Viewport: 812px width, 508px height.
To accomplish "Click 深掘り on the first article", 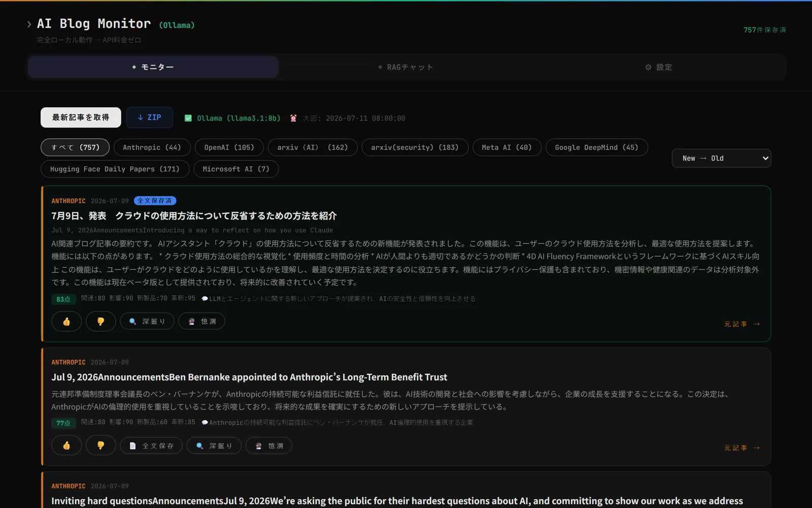I will pos(147,321).
